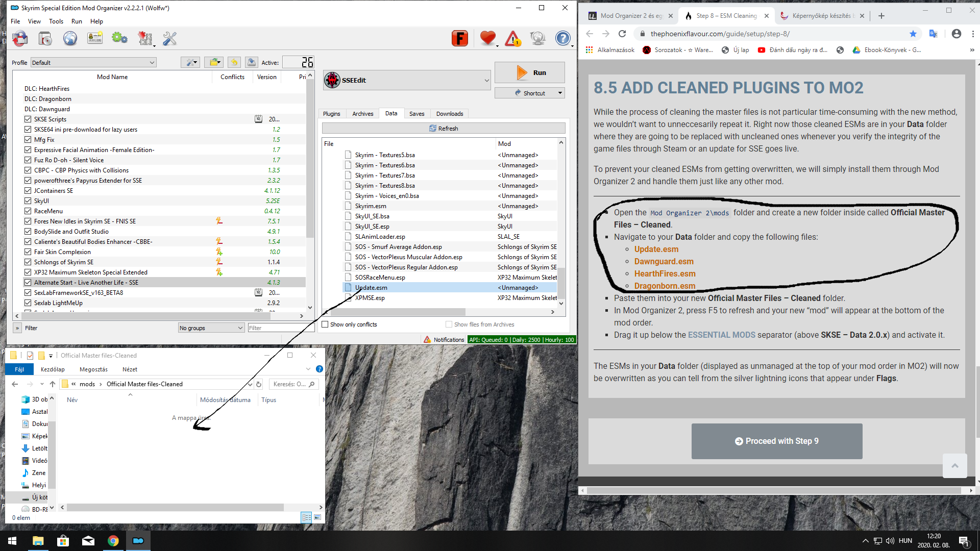Click the create backup icon beside Active
Viewport: 980px width, 551px height.
252,62
